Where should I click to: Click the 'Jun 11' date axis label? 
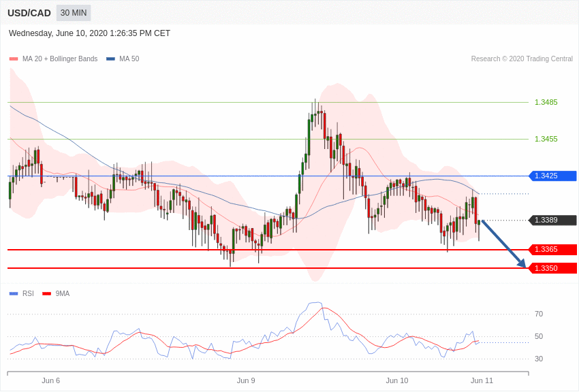[x=482, y=380]
